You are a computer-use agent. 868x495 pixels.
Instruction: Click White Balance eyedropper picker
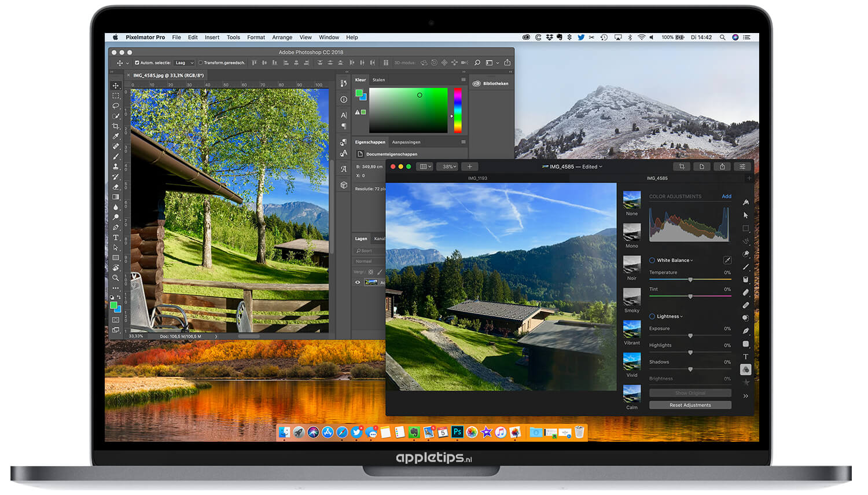point(727,261)
